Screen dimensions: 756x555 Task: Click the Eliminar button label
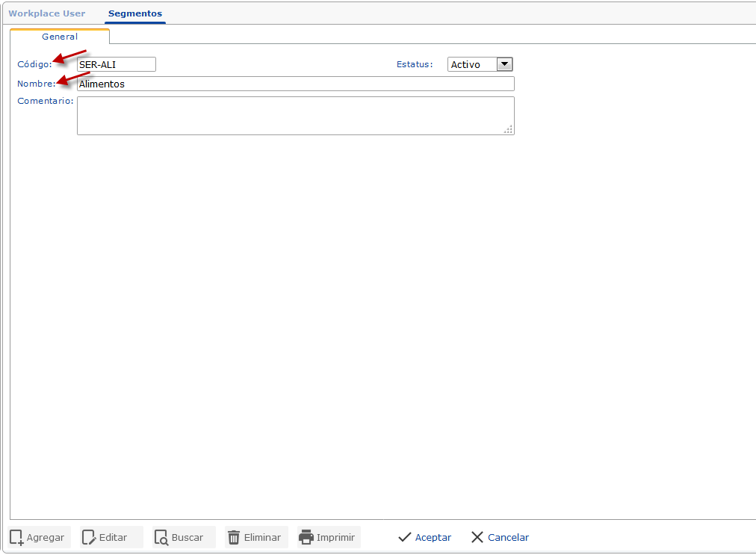[262, 537]
